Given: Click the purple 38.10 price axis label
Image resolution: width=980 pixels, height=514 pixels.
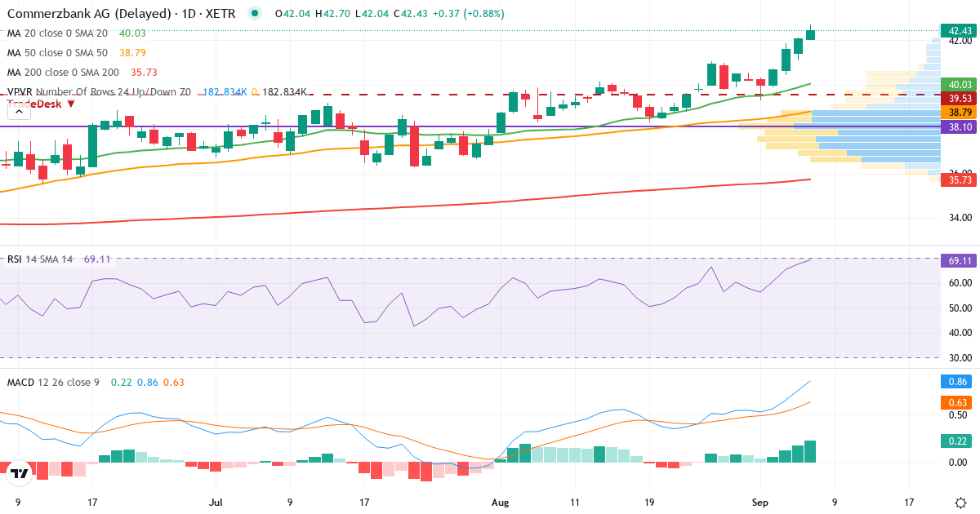Looking at the screenshot, I should (958, 127).
